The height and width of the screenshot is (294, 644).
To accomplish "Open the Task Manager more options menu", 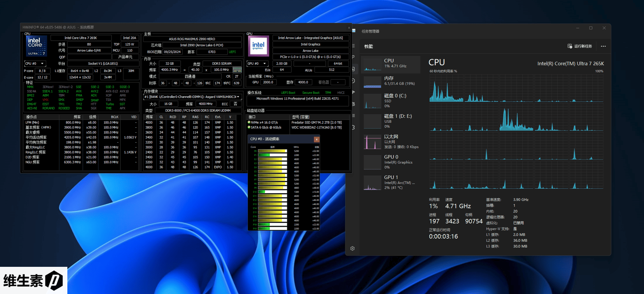I will click(603, 46).
